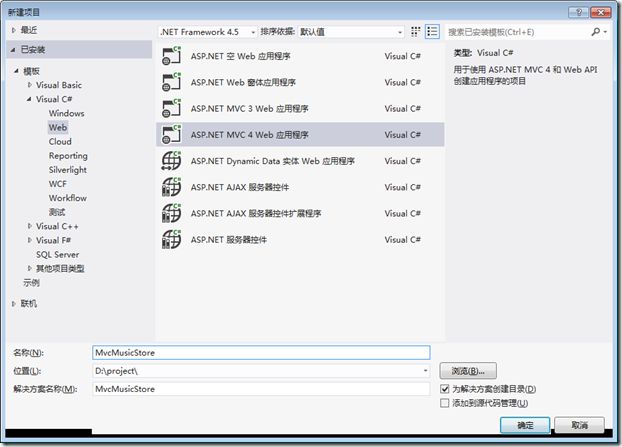This screenshot has width=622, height=447.
Task: Click the 位置 input field D:\project\
Action: point(261,371)
